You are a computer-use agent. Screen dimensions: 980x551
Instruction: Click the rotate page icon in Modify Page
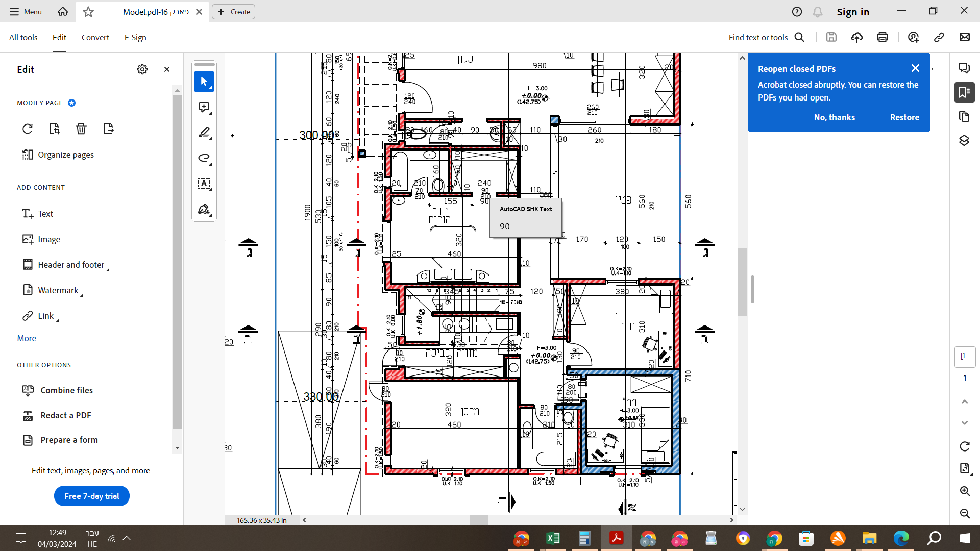28,129
